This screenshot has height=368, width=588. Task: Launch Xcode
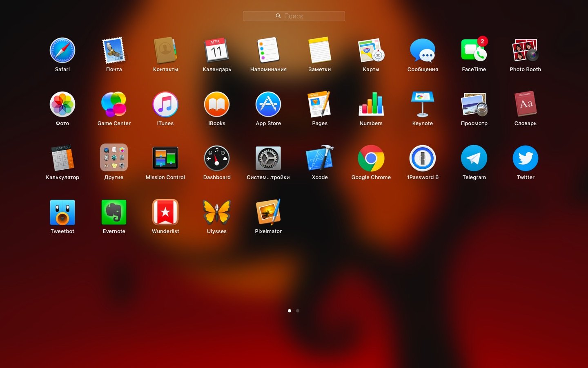point(320,159)
